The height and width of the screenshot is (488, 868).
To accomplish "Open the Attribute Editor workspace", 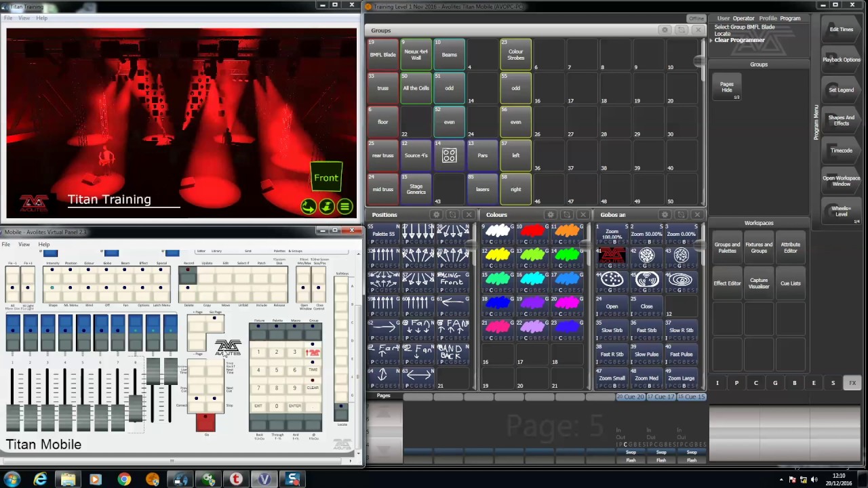I will (x=791, y=248).
